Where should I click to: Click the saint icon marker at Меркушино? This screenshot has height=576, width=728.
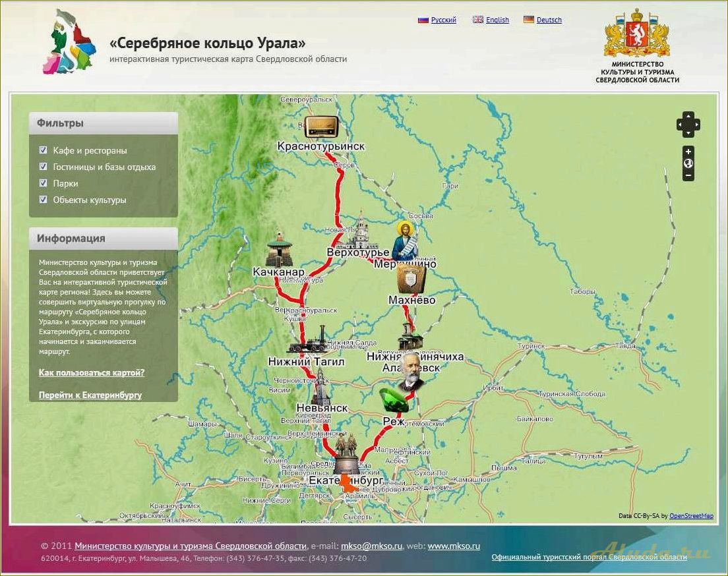click(404, 241)
